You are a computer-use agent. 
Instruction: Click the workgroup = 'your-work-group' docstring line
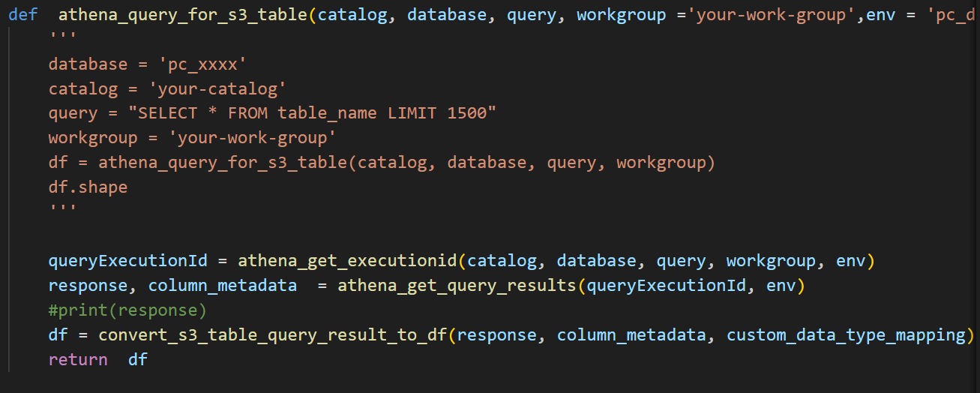point(193,139)
